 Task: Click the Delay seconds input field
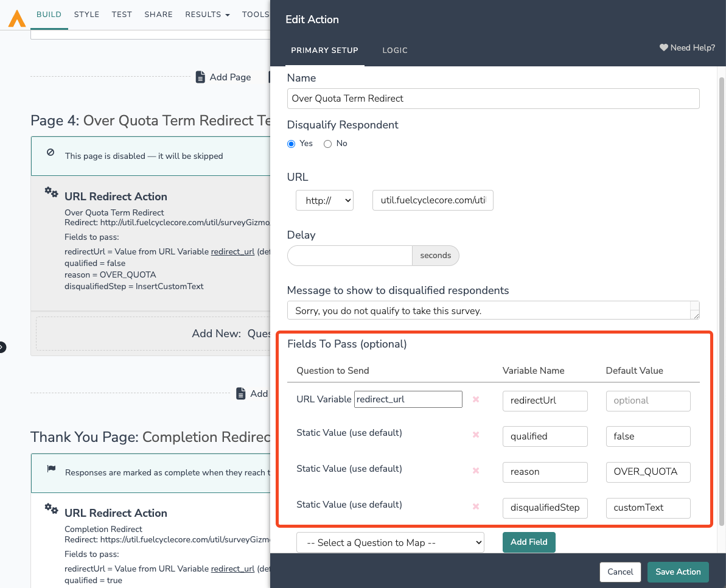pyautogui.click(x=350, y=256)
